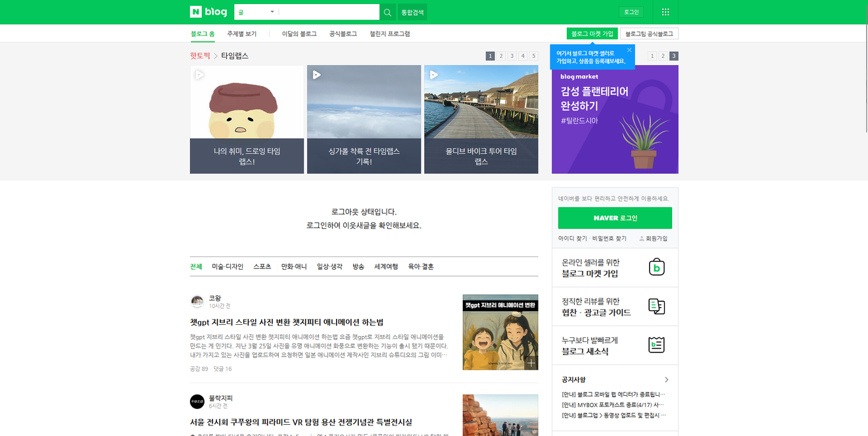The height and width of the screenshot is (436, 868).
Task: Click 블락지피 profile avatar
Action: pos(197,401)
